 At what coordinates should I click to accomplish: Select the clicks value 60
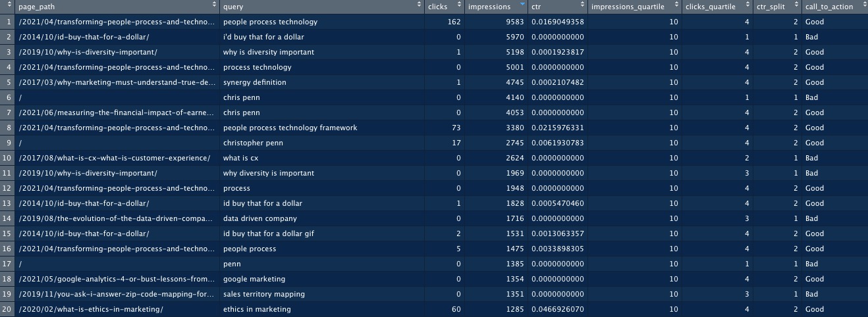click(x=456, y=309)
